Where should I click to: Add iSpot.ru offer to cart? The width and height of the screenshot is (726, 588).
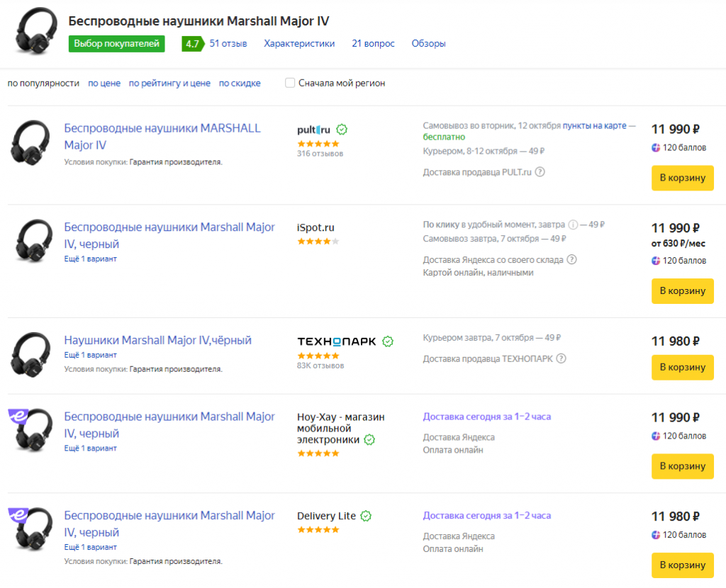pyautogui.click(x=683, y=291)
